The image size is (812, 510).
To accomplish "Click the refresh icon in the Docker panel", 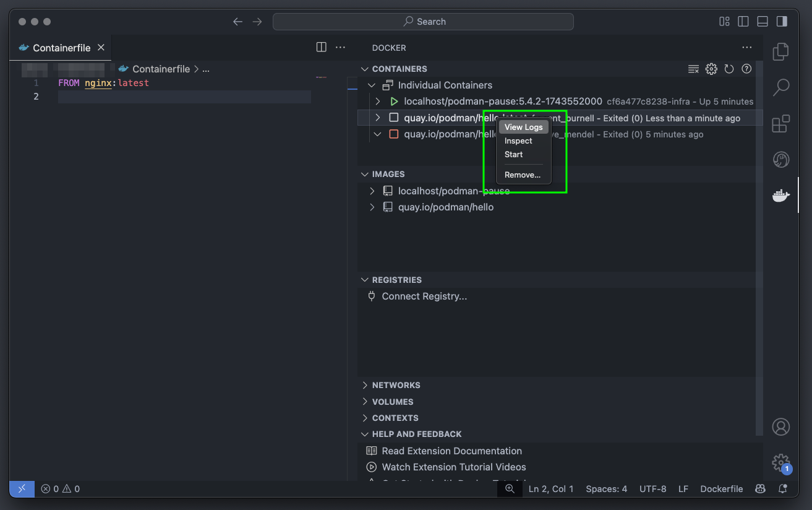I will click(729, 69).
